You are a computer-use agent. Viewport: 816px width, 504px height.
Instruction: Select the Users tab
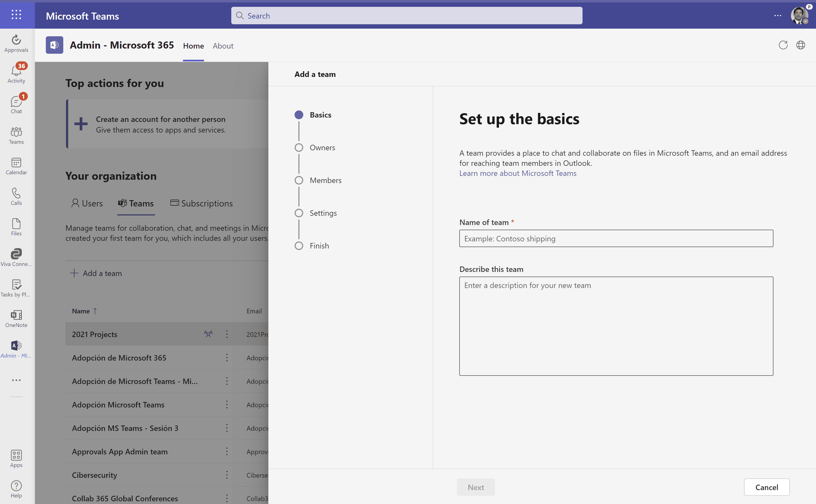coord(87,203)
